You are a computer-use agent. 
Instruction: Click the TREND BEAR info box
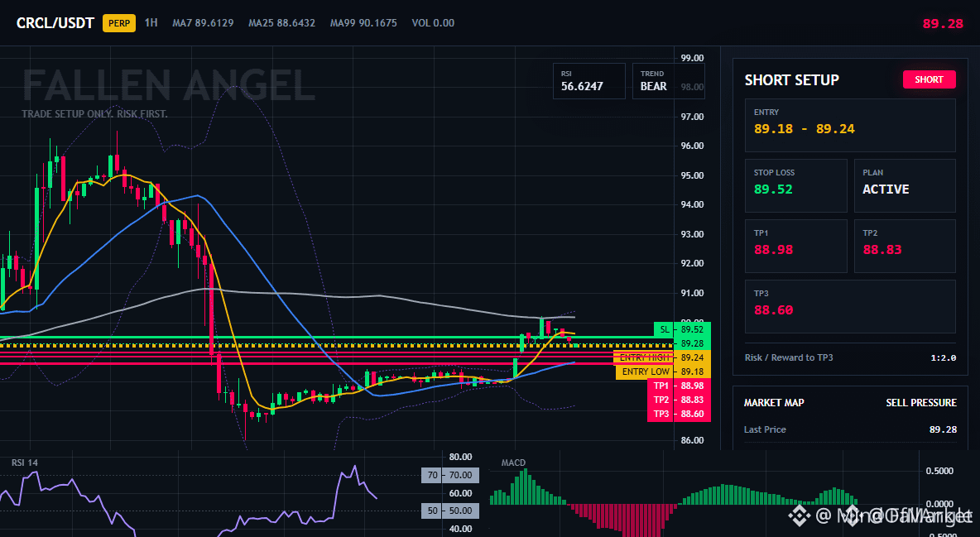[668, 81]
